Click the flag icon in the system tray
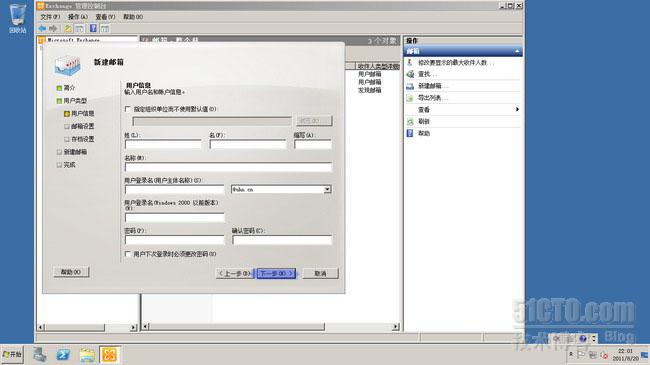This screenshot has height=365, width=650. tap(581, 355)
